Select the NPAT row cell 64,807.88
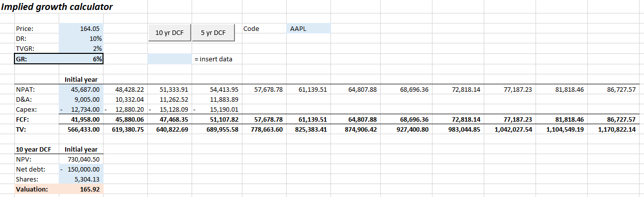The image size is (644, 197). tap(355, 90)
